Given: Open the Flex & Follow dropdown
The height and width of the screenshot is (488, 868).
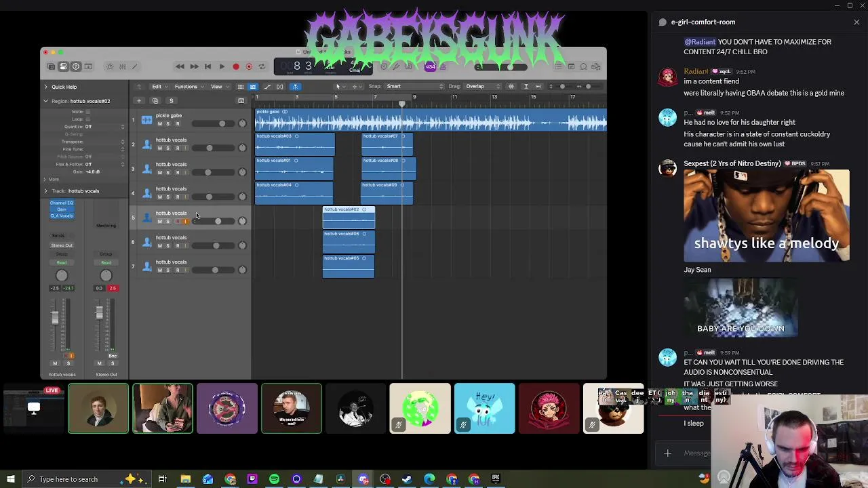Looking at the screenshot, I should tap(105, 165).
